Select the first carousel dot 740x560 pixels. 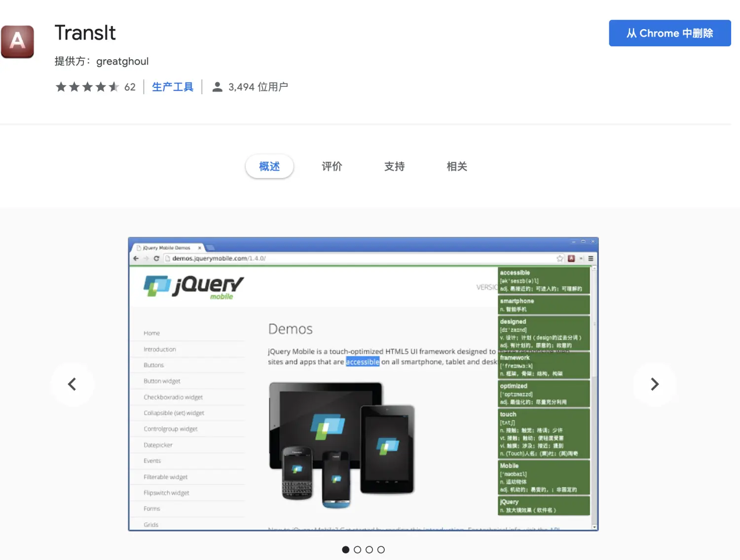click(345, 550)
